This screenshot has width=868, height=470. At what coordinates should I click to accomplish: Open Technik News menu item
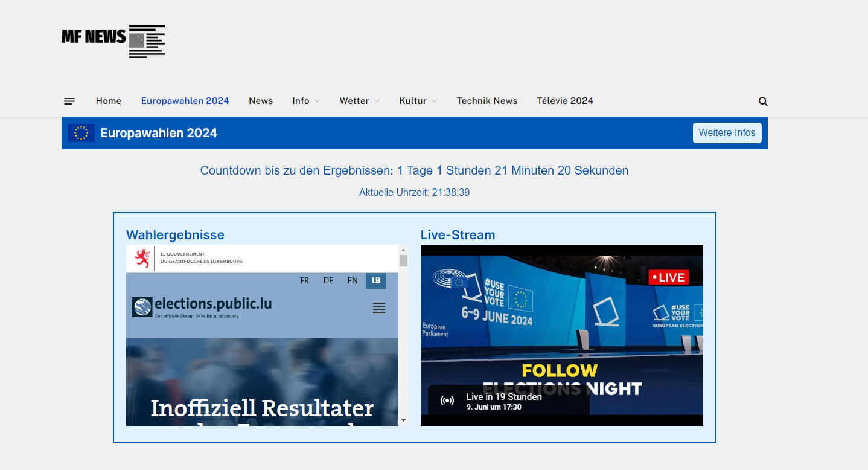(487, 101)
